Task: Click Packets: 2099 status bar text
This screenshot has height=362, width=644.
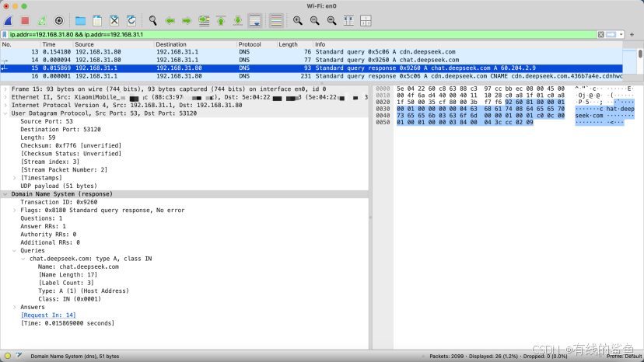Action: pyautogui.click(x=447, y=357)
